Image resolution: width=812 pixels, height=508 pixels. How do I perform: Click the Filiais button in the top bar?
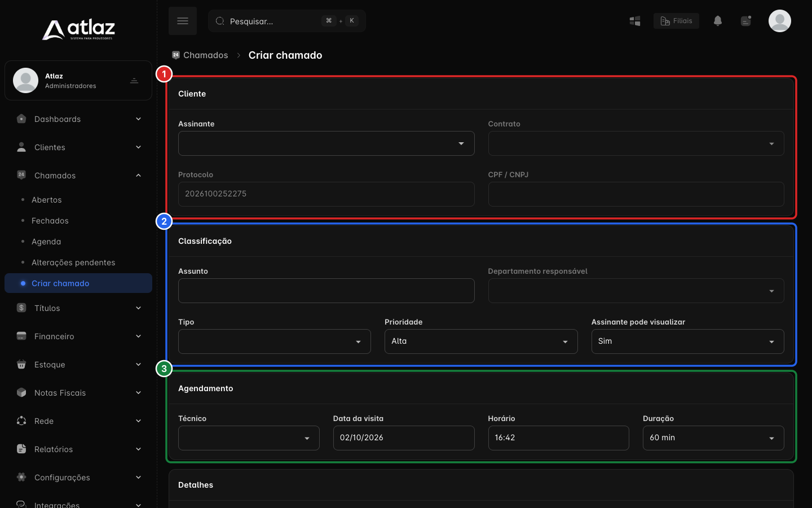(x=676, y=21)
